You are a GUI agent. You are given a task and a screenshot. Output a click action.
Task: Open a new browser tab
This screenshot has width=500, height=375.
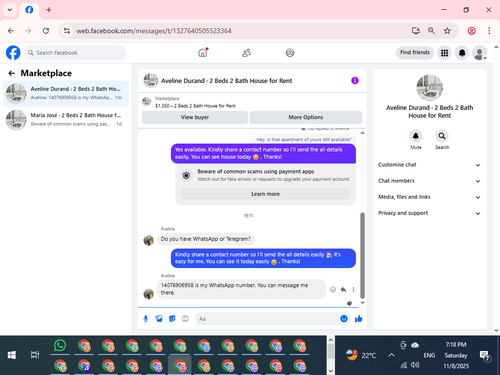[x=49, y=10]
